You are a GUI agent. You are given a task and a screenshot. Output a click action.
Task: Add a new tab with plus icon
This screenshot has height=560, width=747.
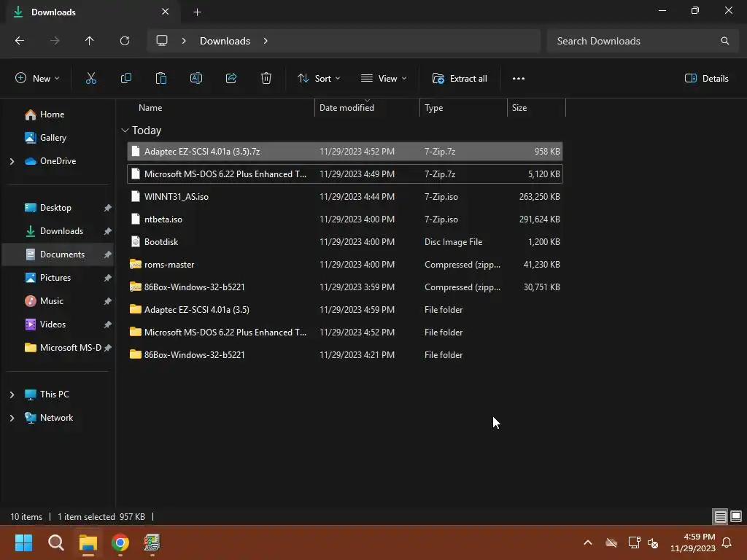click(197, 12)
